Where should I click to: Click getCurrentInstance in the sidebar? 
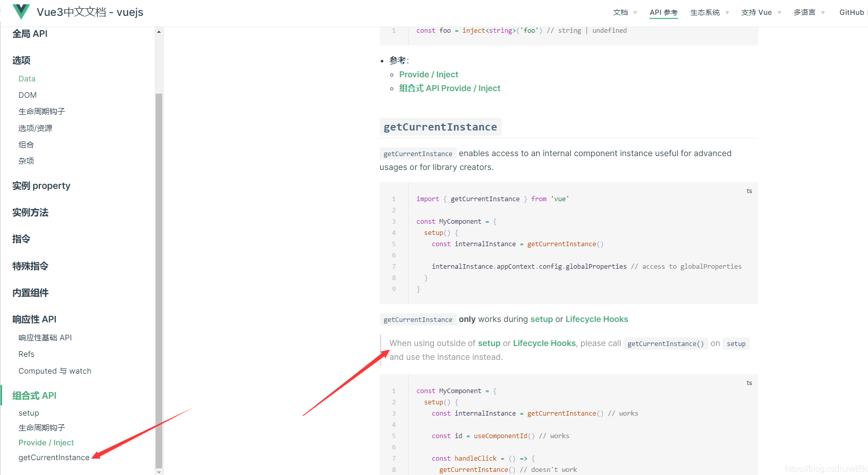click(x=54, y=458)
